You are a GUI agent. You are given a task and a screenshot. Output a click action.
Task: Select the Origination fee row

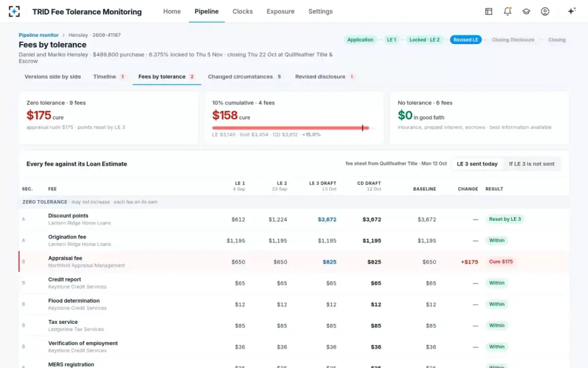pyautogui.click(x=294, y=240)
